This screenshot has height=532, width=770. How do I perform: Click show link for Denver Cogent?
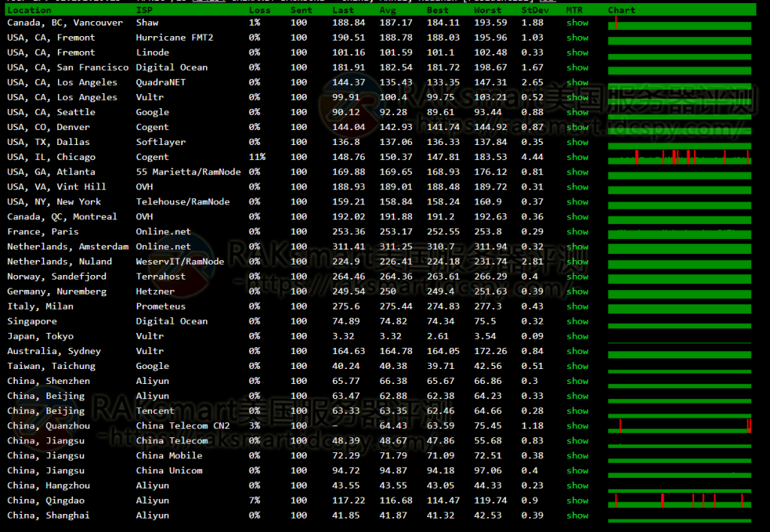[x=577, y=127]
